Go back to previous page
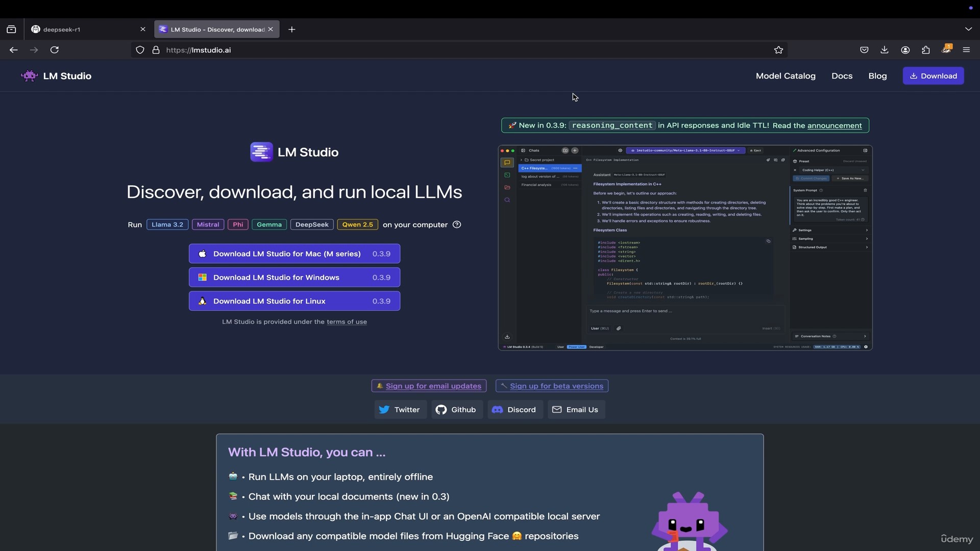The image size is (980, 551). pyautogui.click(x=13, y=50)
